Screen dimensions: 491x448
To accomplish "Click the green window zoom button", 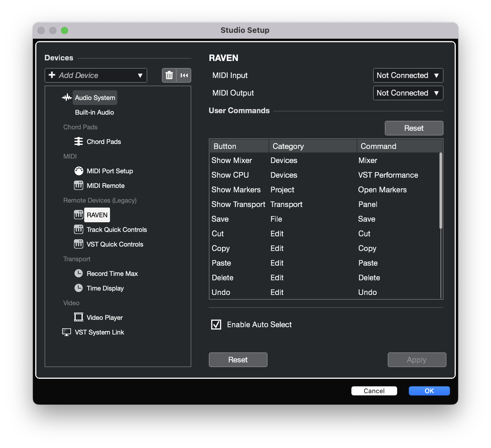I will click(65, 30).
